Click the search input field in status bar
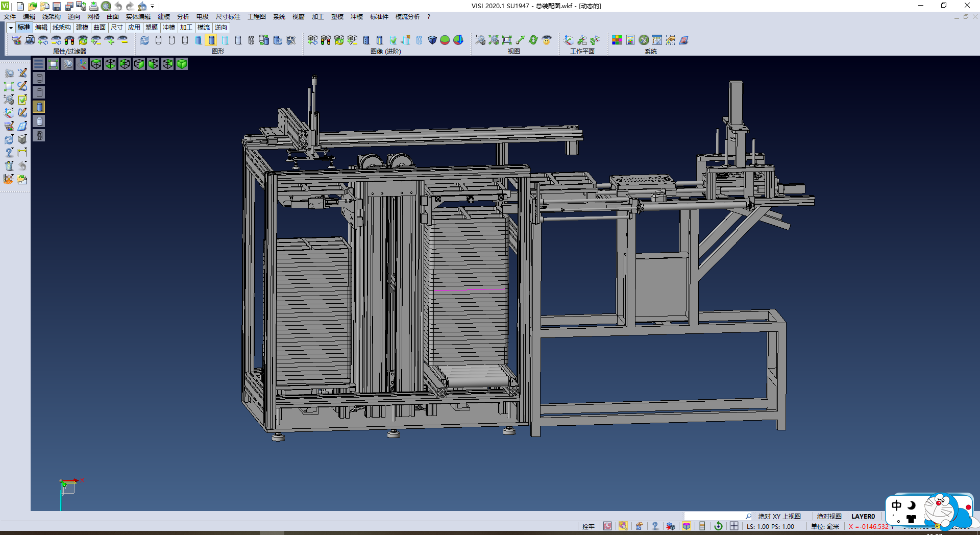Viewport: 980px width, 535px height. click(715, 516)
